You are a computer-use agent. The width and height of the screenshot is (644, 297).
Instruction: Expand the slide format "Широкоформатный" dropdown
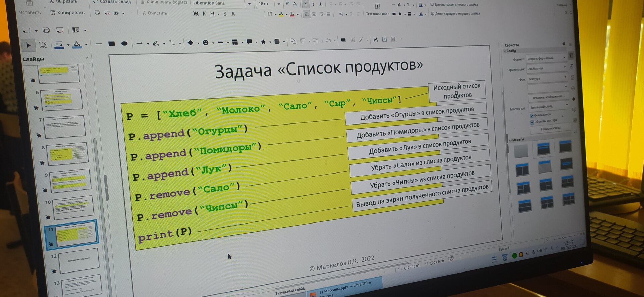pyautogui.click(x=564, y=57)
